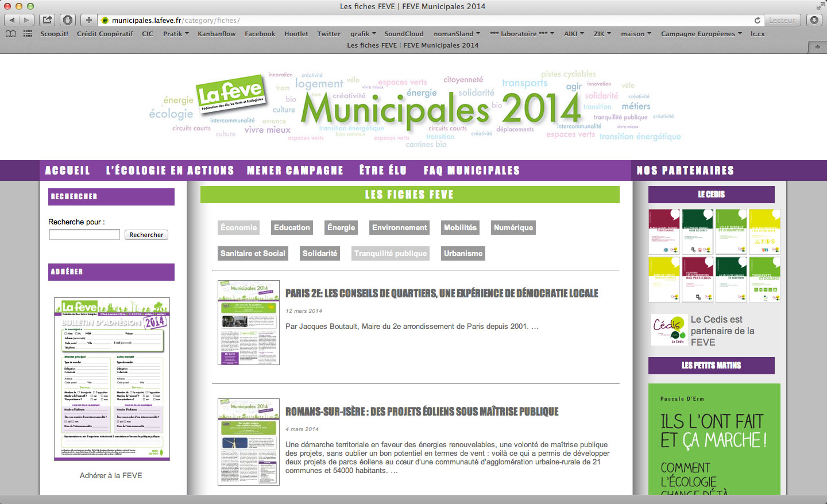Add a new tab with plus button
Image resolution: width=827 pixels, height=504 pixels.
click(x=817, y=46)
